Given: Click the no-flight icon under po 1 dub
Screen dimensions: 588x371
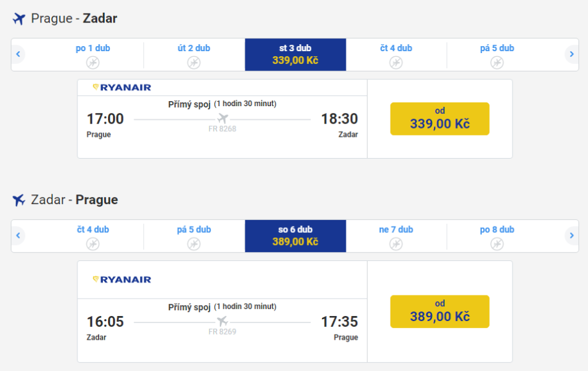Looking at the screenshot, I should pyautogui.click(x=93, y=62).
